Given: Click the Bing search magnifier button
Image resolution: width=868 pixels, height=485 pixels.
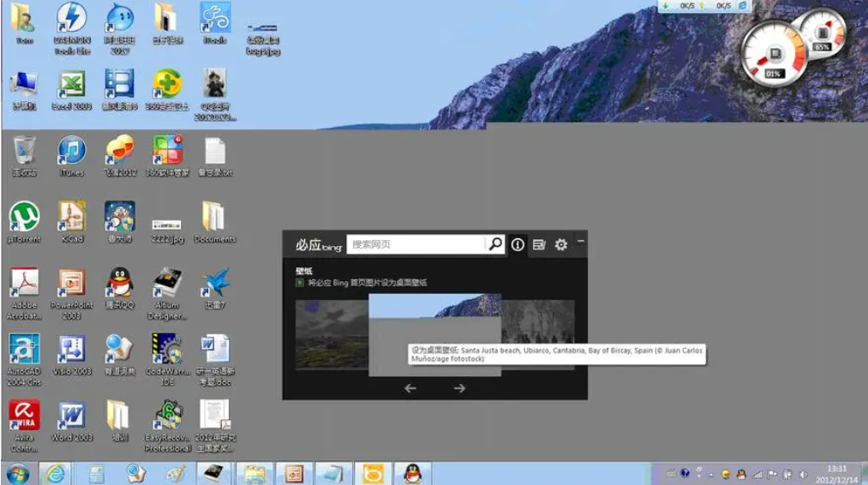Looking at the screenshot, I should [495, 244].
